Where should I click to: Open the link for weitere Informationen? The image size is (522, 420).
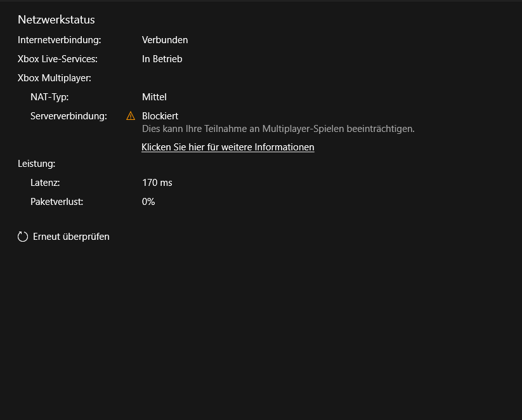228,147
